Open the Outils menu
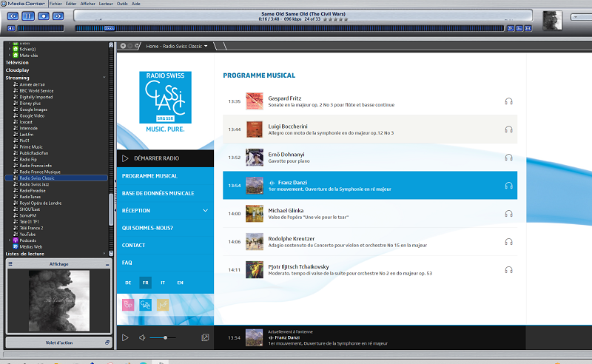The height and width of the screenshot is (364, 592). click(122, 4)
